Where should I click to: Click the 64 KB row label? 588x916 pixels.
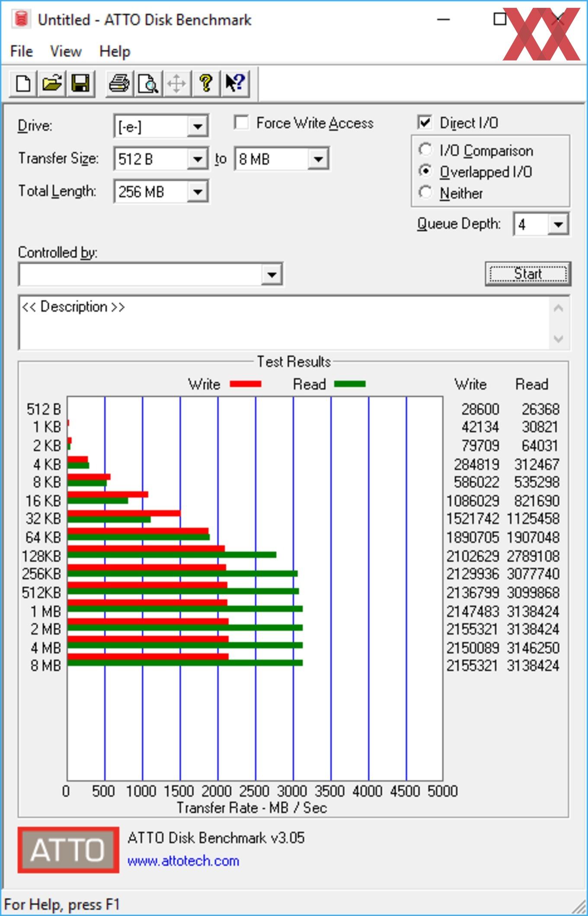coord(43,537)
